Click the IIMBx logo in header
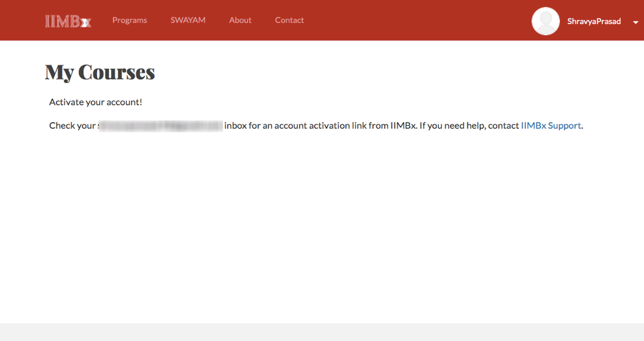Viewport: 644px width, 341px height. pyautogui.click(x=68, y=21)
